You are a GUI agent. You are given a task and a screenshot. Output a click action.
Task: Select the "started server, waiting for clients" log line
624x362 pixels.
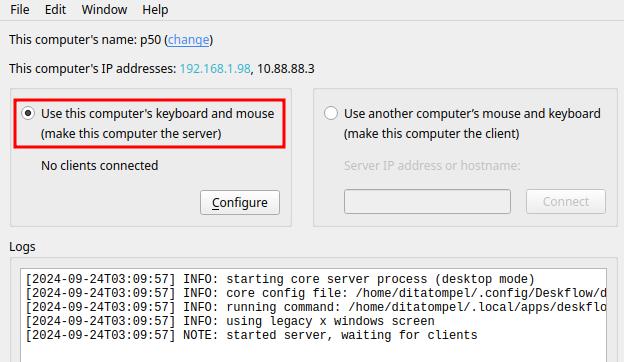coord(252,335)
